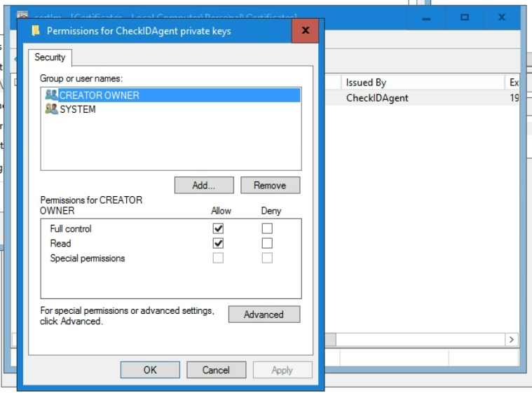Click the horizontal scrollbar right arrow
Screen dimensions: 532x393
pos(512,340)
